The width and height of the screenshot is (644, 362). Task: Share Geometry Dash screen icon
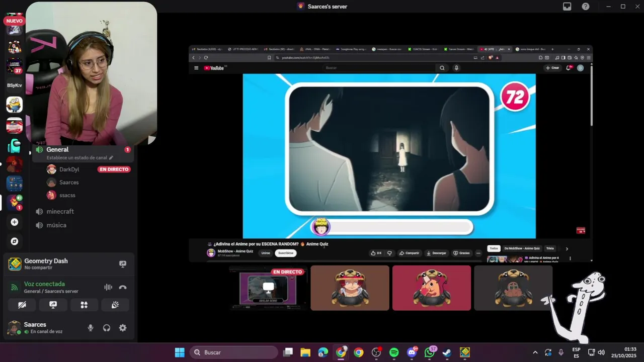click(122, 264)
